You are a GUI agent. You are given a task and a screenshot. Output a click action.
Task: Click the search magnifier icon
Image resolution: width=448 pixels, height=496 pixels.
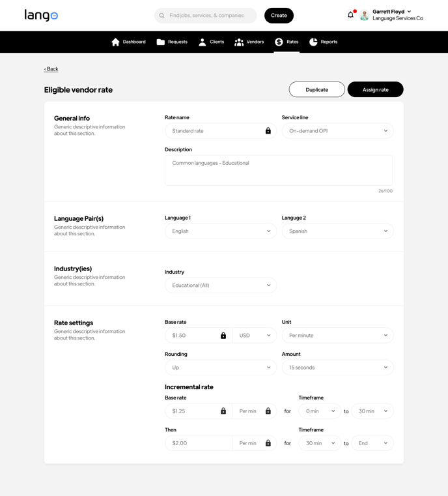click(162, 16)
